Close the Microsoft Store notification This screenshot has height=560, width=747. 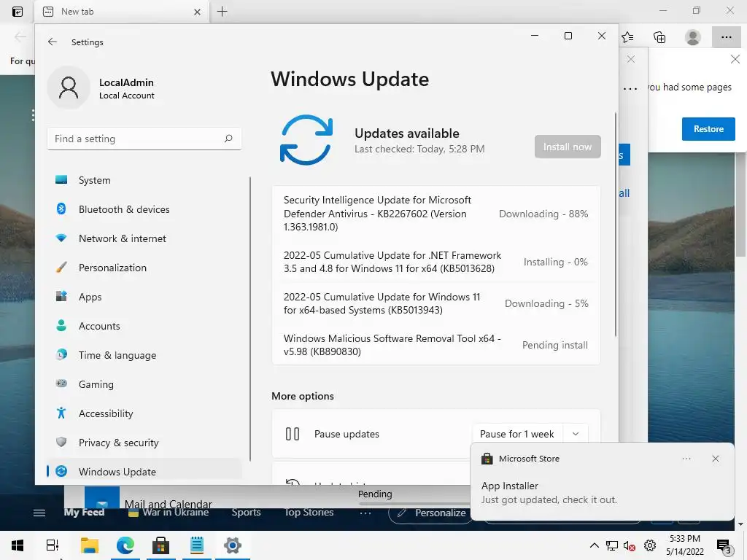(x=715, y=459)
